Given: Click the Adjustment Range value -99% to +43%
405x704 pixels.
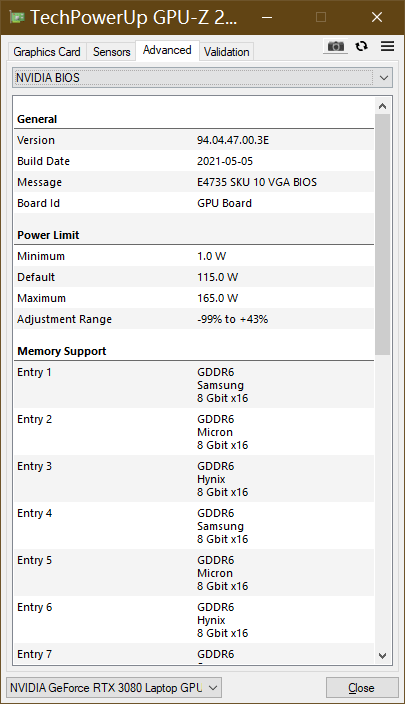Looking at the screenshot, I should point(233,320).
